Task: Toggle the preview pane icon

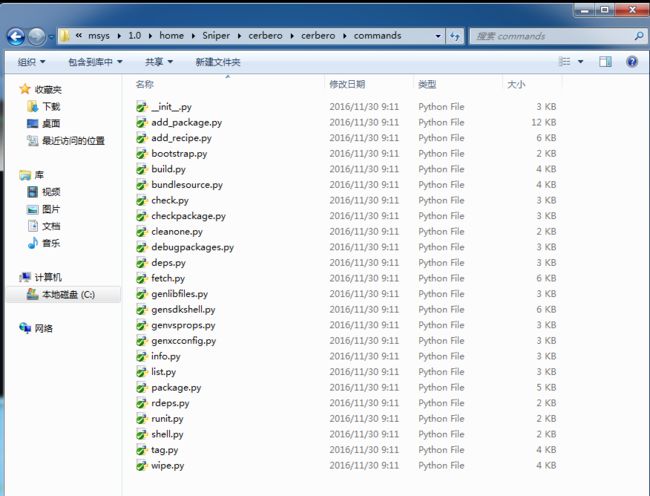Action: 605,62
